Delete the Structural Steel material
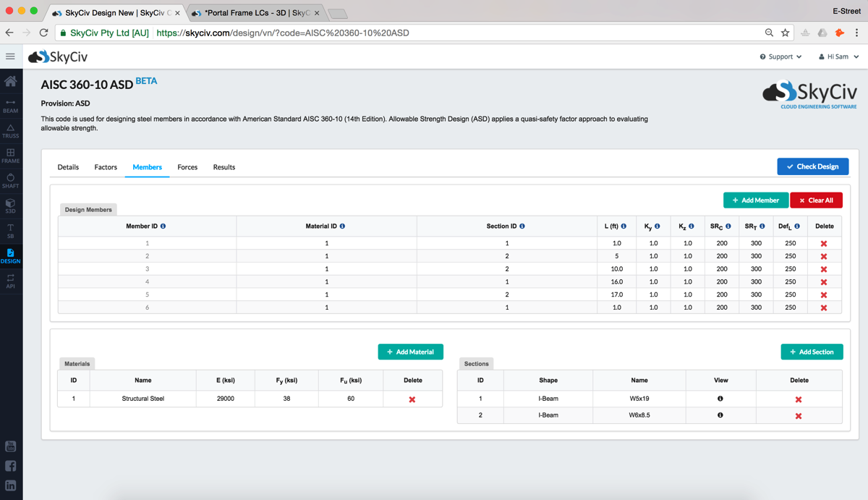868x500 pixels. [412, 399]
